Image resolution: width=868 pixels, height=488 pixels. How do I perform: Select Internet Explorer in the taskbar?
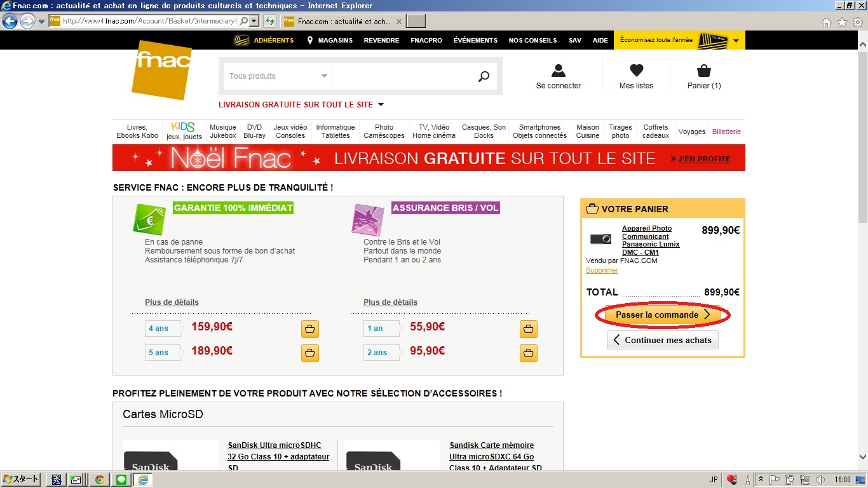[x=143, y=480]
